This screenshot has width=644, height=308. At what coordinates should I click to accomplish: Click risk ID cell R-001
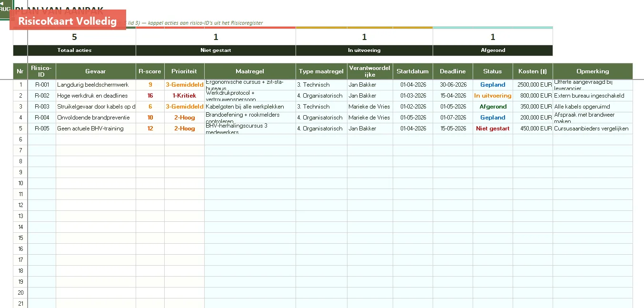42,85
